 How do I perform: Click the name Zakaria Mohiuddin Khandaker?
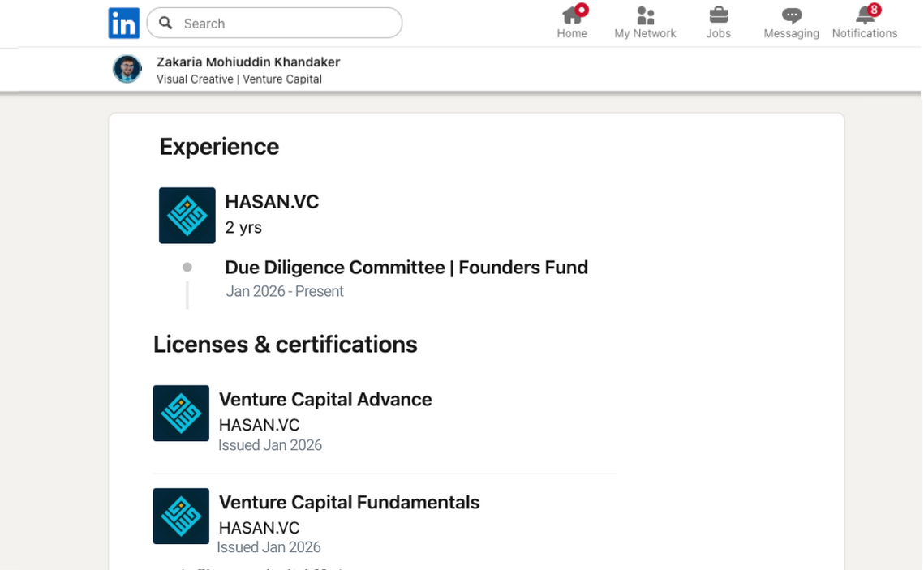248,62
